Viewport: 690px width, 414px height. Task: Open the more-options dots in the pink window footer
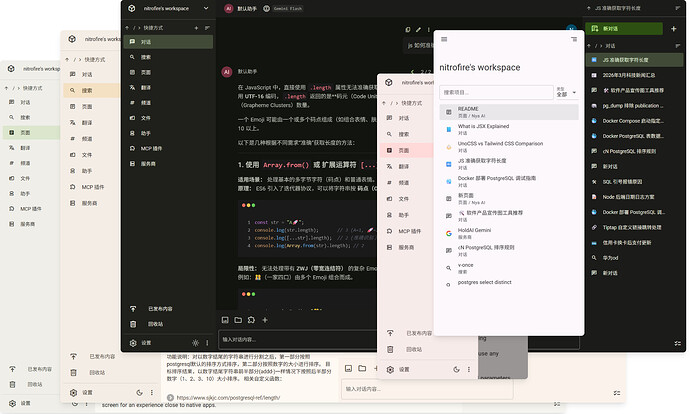(469, 370)
